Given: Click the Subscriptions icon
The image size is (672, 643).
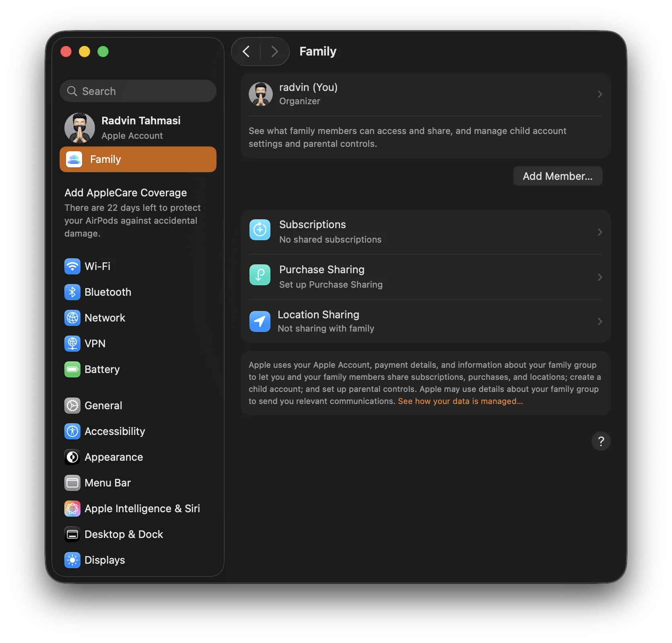Looking at the screenshot, I should [x=260, y=230].
